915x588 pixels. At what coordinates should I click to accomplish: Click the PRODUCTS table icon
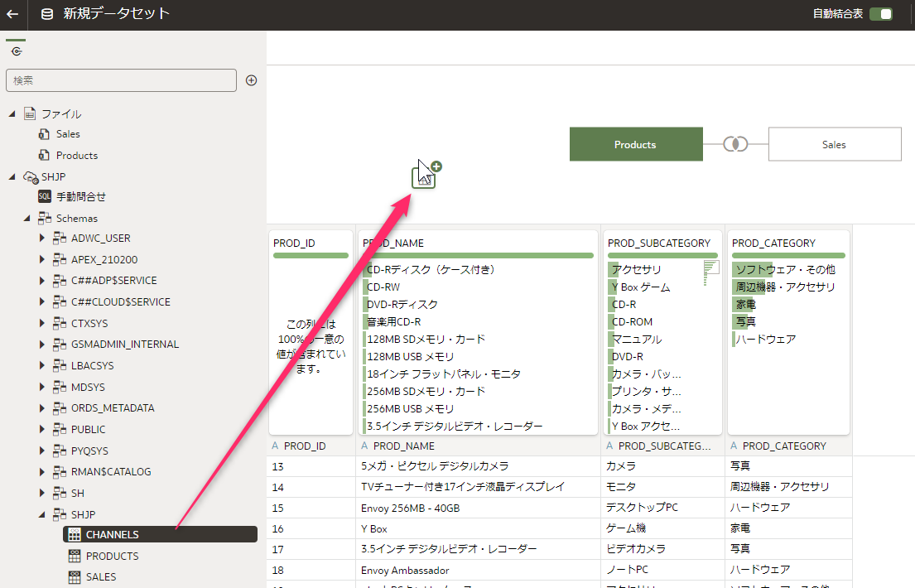(74, 556)
